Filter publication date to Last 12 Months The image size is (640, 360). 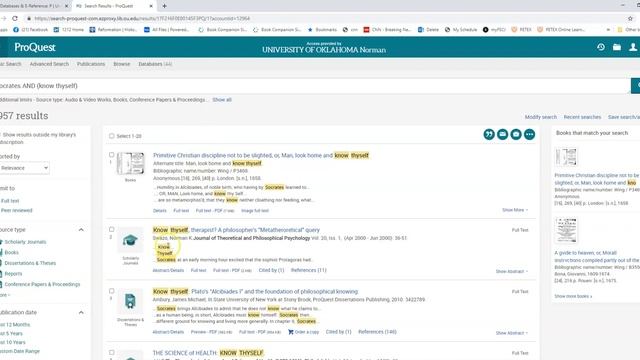click(15, 325)
